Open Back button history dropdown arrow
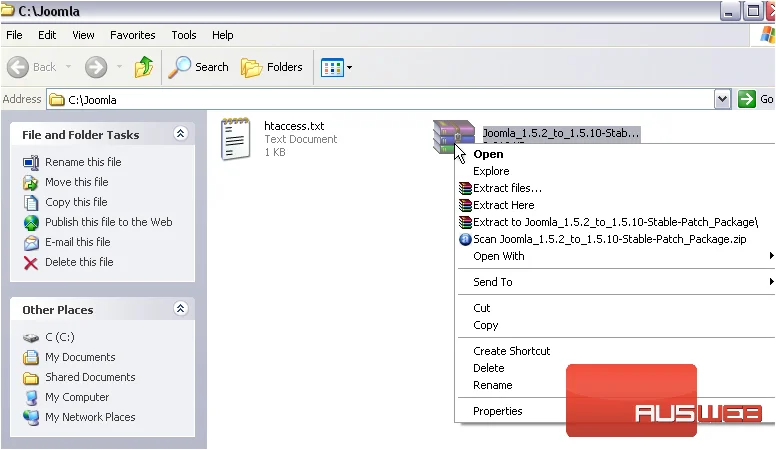The height and width of the screenshot is (450, 776). pos(69,67)
